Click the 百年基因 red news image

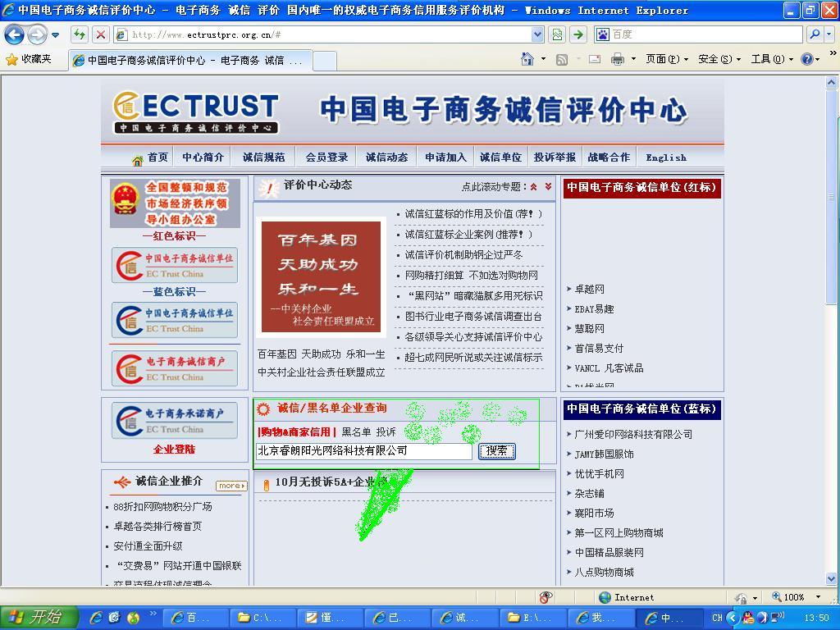[321, 276]
